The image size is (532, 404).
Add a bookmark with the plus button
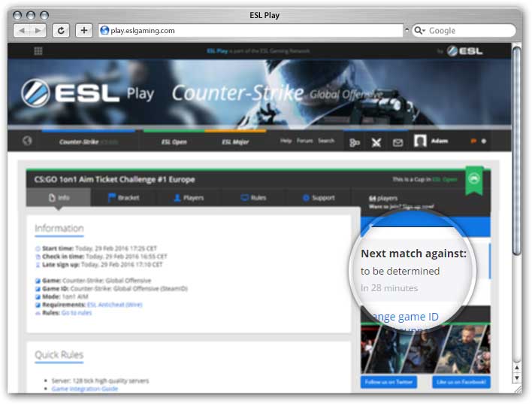pos(84,31)
